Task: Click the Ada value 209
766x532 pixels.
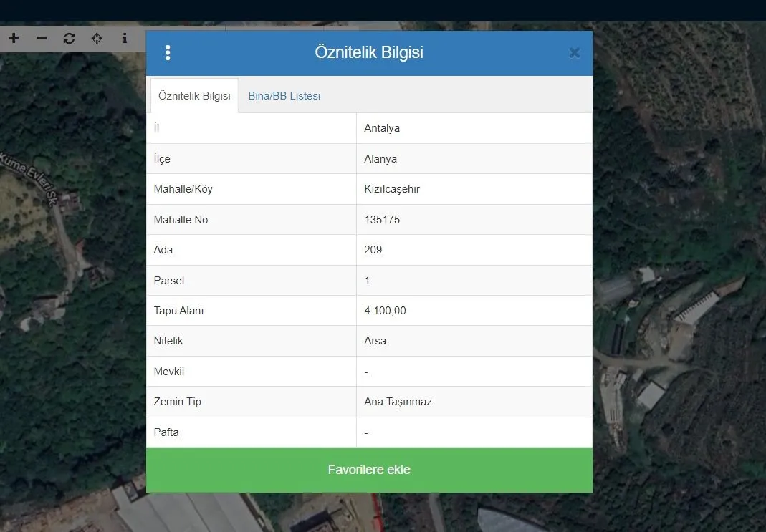Action: pos(373,250)
